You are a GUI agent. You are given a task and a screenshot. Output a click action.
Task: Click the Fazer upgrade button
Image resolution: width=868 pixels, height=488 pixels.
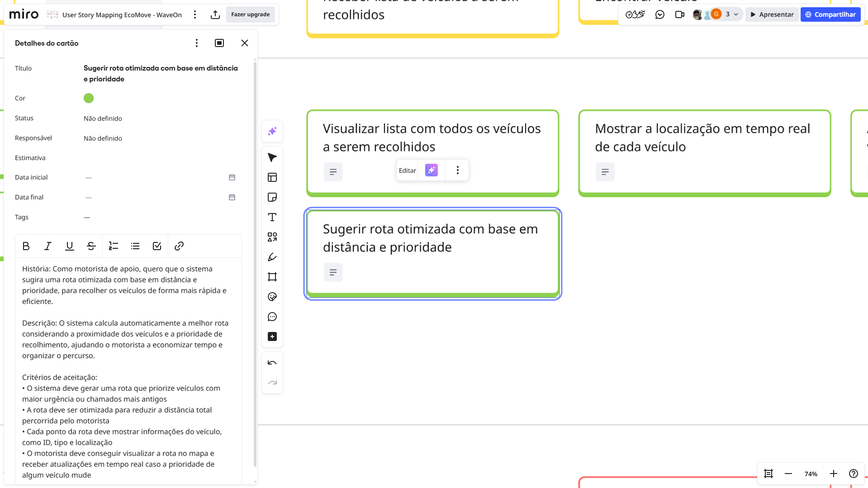pyautogui.click(x=250, y=14)
